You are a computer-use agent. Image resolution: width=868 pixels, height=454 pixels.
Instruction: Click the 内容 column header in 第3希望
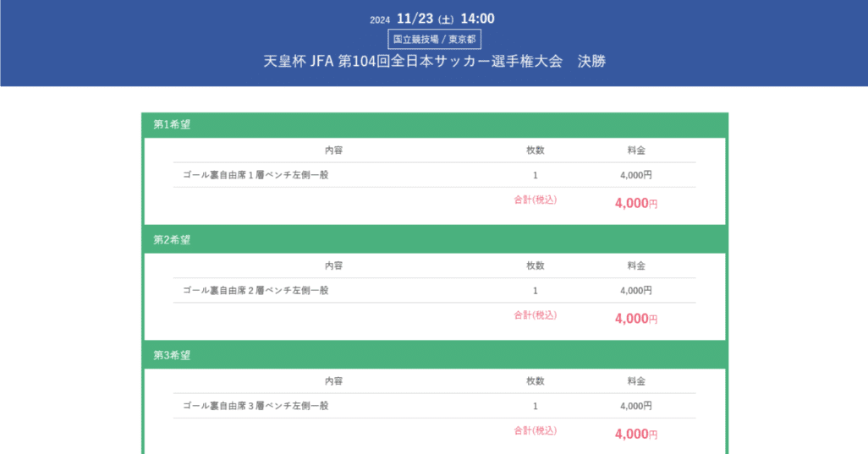pos(333,381)
